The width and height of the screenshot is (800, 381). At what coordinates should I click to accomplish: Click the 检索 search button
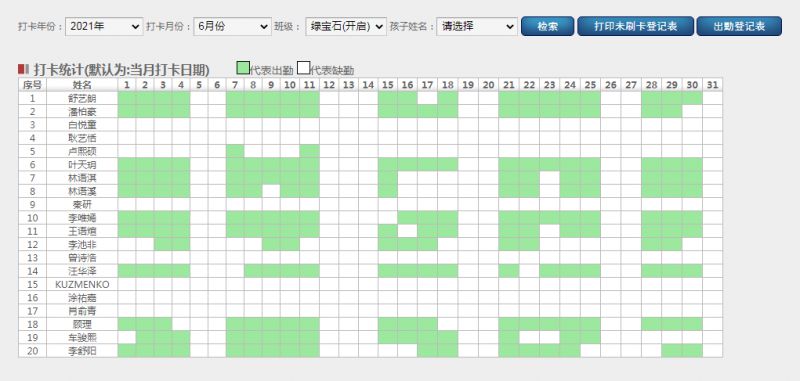[x=547, y=27]
